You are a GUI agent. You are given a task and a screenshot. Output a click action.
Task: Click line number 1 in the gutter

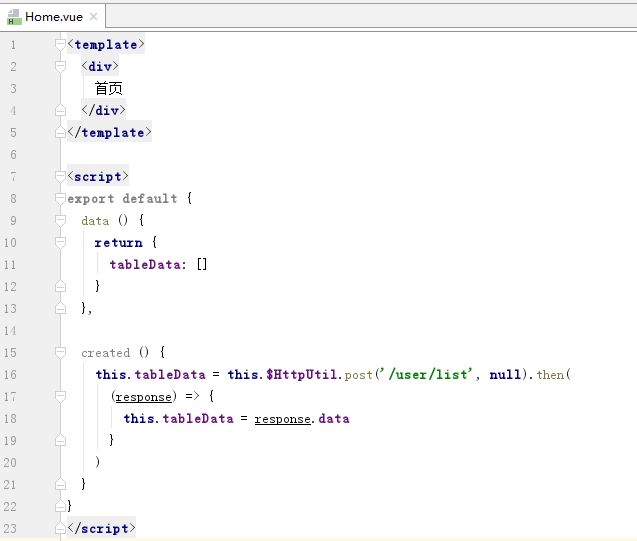tap(13, 45)
